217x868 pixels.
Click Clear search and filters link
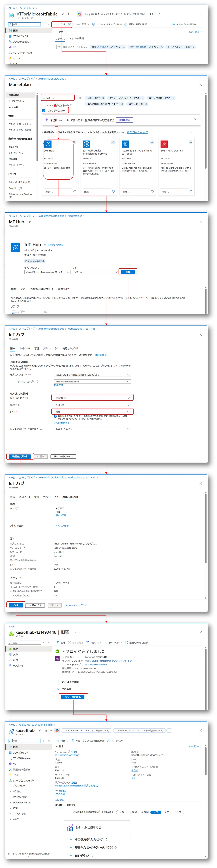tap(137, 132)
